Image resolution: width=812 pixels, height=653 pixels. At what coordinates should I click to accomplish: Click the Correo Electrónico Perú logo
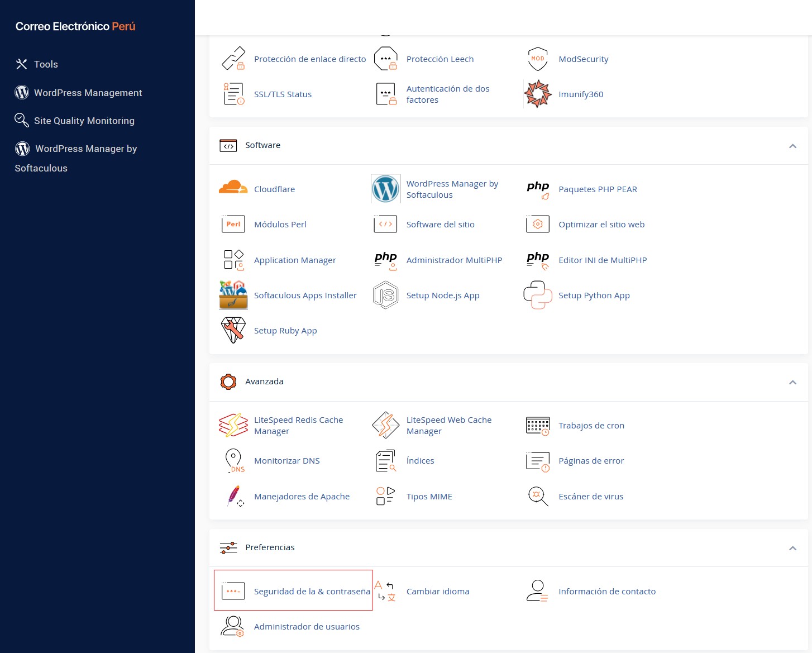pos(75,26)
